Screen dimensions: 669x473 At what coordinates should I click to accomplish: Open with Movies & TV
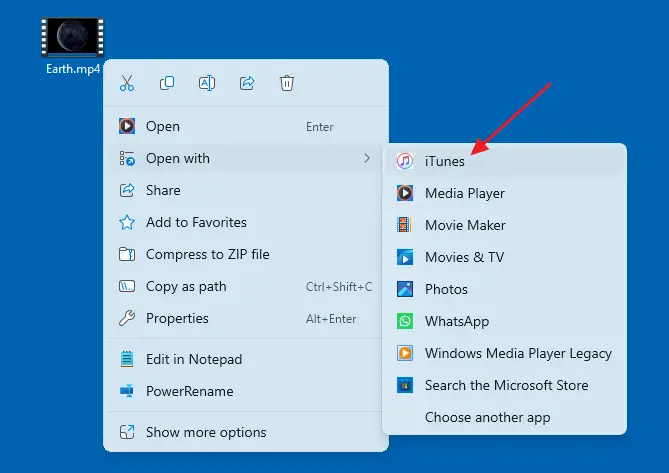(x=504, y=257)
